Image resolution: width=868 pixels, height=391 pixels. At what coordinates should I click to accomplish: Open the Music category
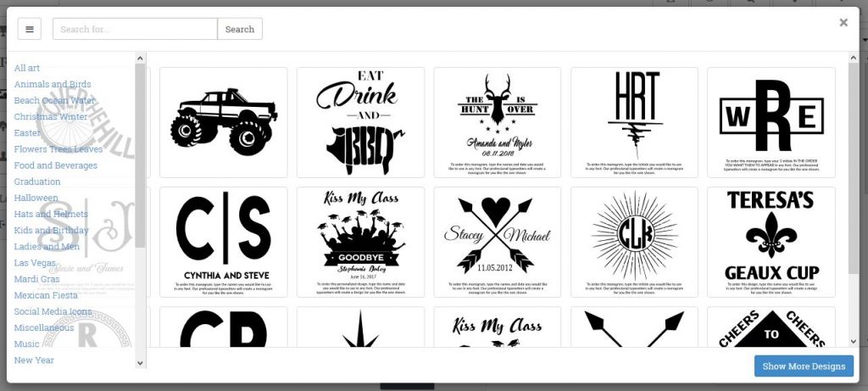point(26,344)
